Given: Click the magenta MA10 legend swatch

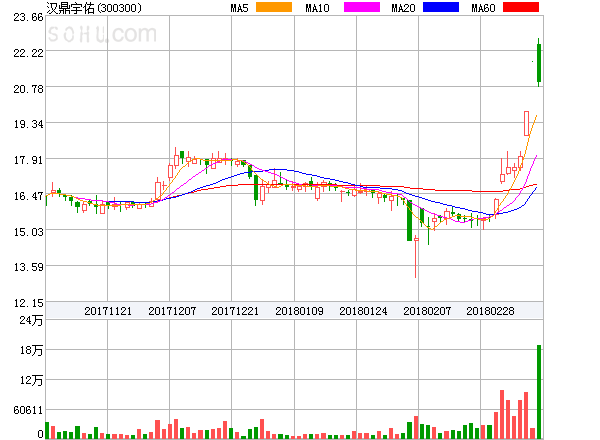Looking at the screenshot, I should coord(362,7).
